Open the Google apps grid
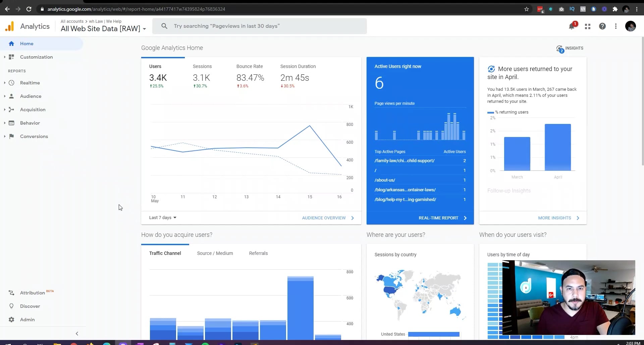This screenshot has width=644, height=345. click(x=588, y=26)
